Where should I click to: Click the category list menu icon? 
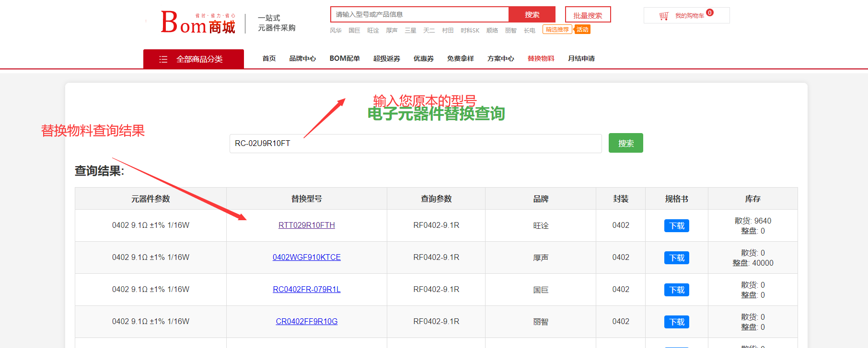click(x=163, y=59)
